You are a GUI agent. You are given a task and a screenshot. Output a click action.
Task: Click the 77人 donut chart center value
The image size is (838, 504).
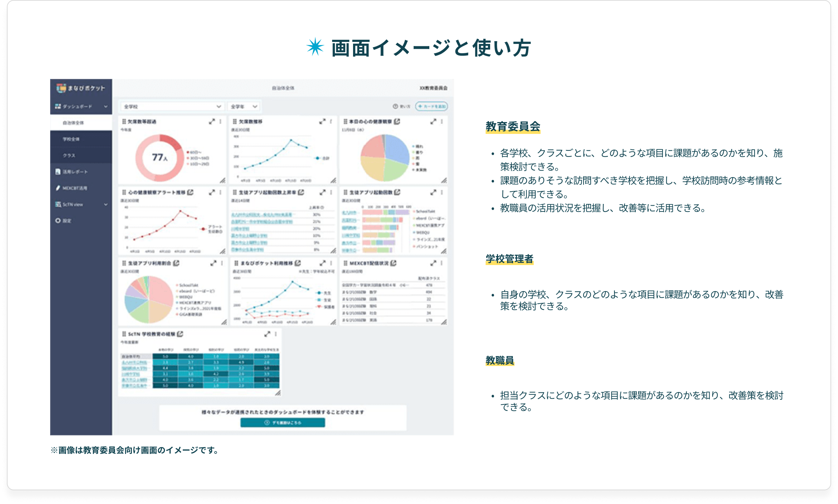pyautogui.click(x=160, y=157)
